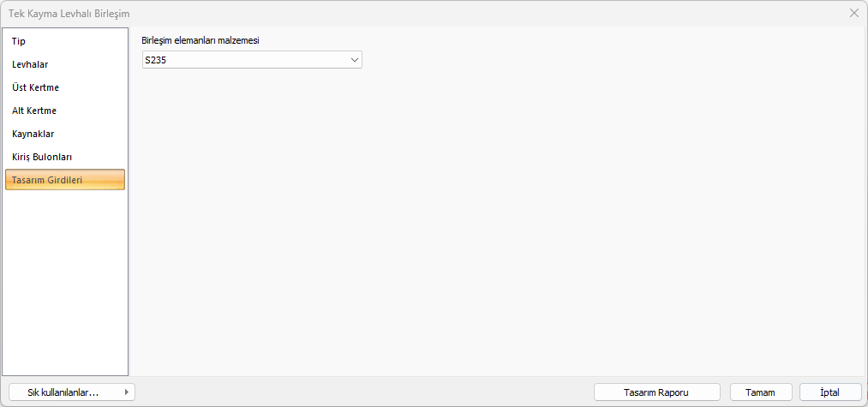Go to Alt Kertme settings
The image size is (868, 407).
click(x=34, y=111)
